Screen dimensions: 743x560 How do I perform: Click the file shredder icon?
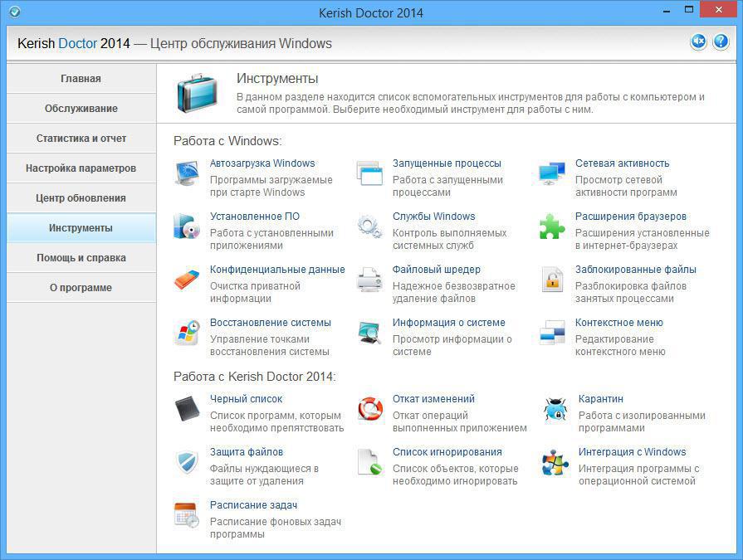point(369,280)
